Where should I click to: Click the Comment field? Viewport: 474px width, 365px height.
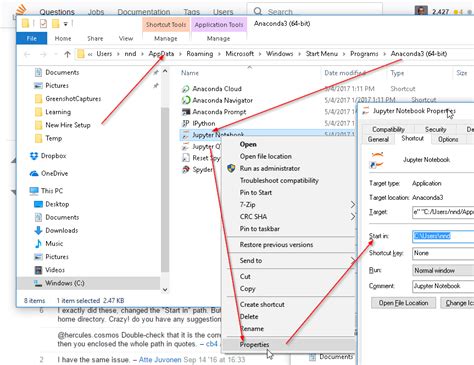(x=443, y=286)
